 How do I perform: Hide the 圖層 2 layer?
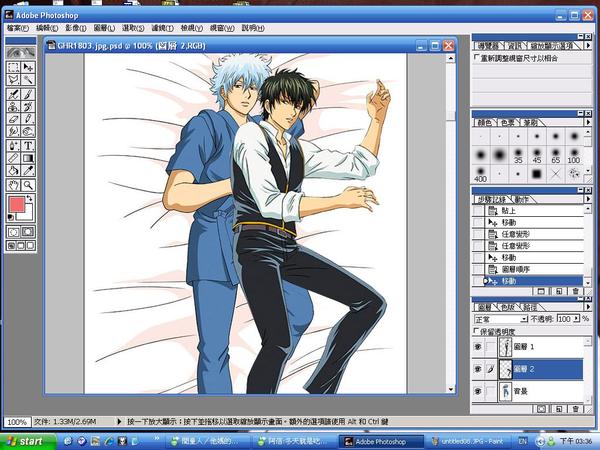(478, 369)
